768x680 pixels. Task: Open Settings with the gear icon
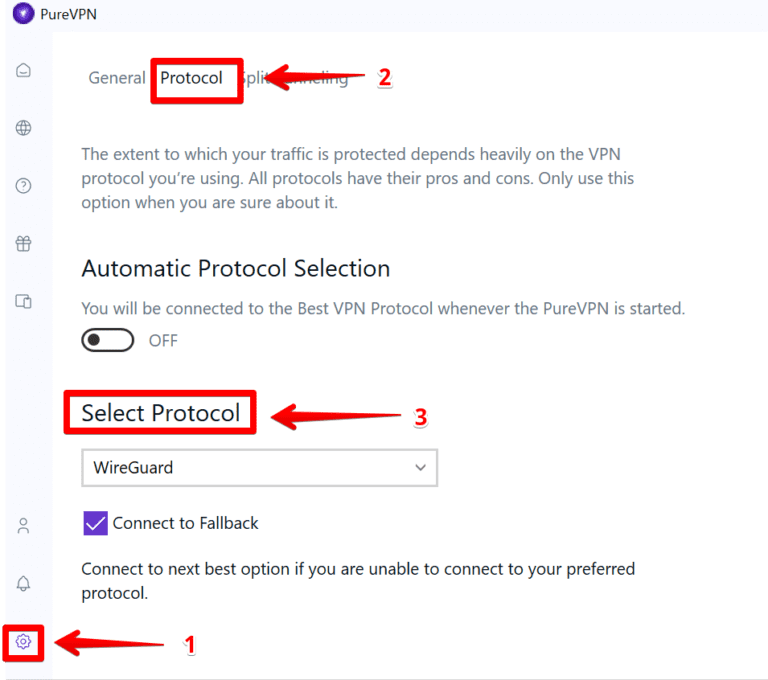pyautogui.click(x=24, y=641)
